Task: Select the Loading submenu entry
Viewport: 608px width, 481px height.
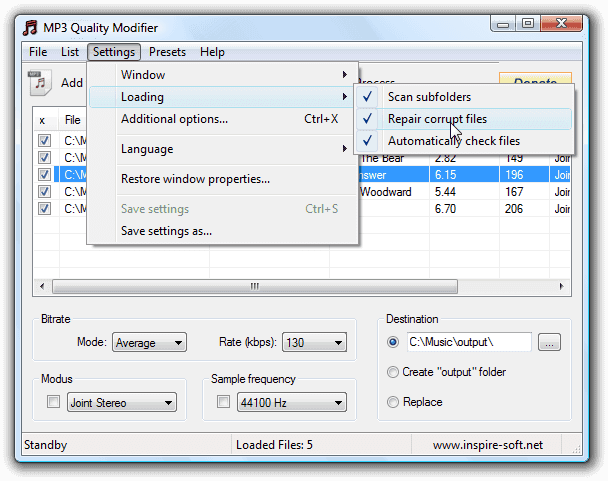Action: (223, 97)
